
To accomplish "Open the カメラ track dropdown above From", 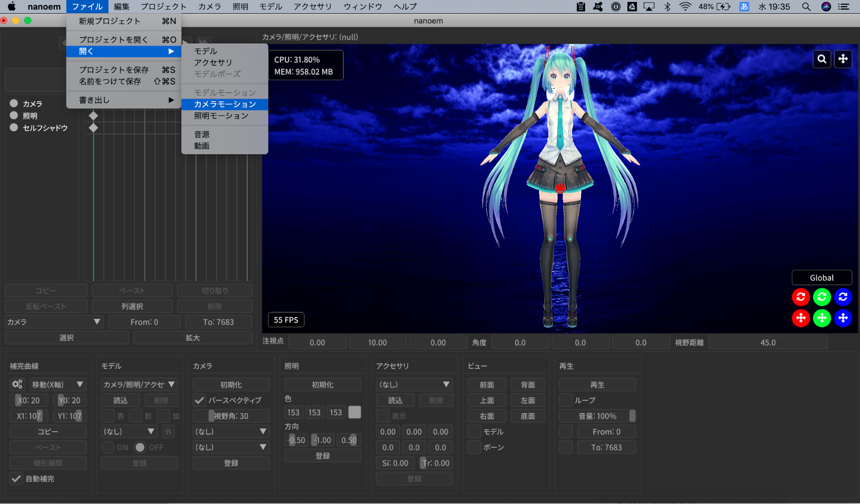I will tap(54, 322).
